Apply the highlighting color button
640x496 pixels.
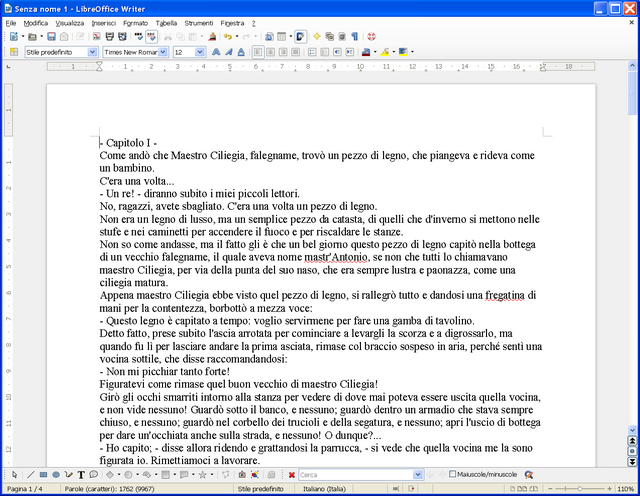click(x=384, y=52)
